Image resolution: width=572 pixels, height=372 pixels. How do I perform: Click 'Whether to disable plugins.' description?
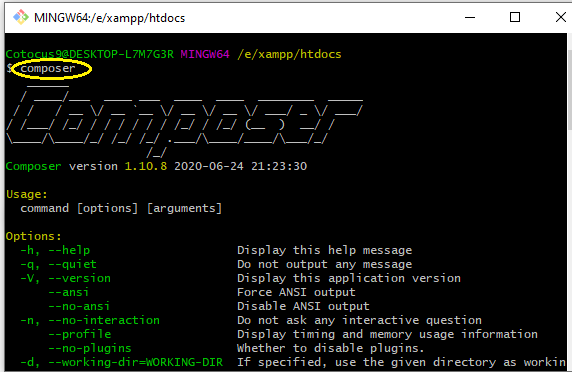coord(331,348)
